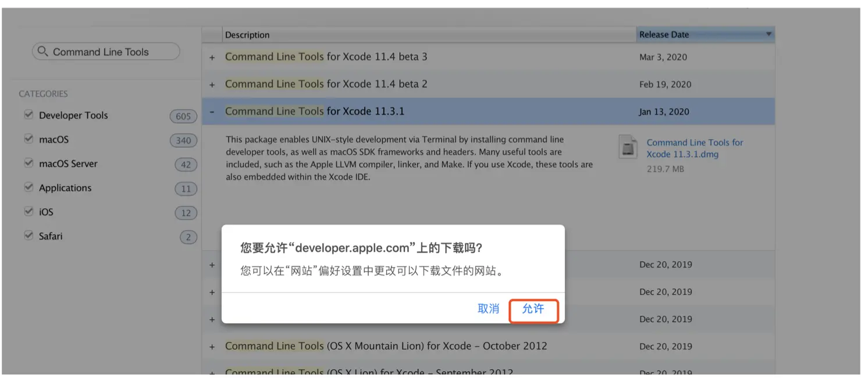Select Mountain Lion October 2012 tools row
The width and height of the screenshot is (868, 378).
coord(386,345)
